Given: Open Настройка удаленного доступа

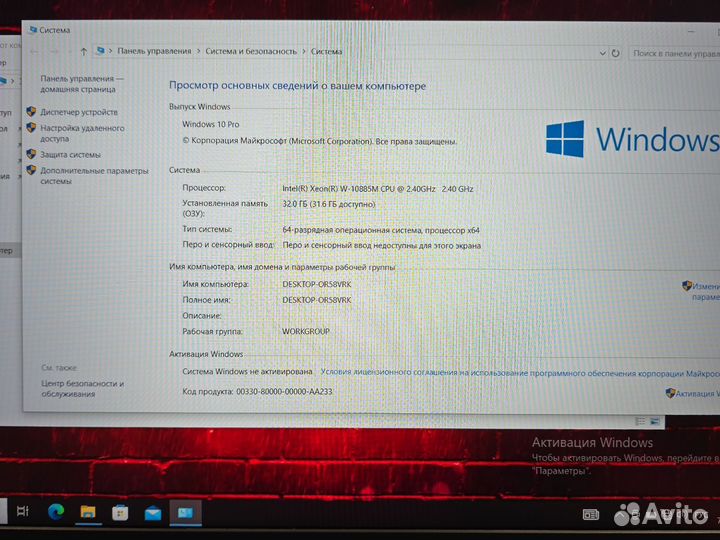Looking at the screenshot, I should (x=82, y=133).
